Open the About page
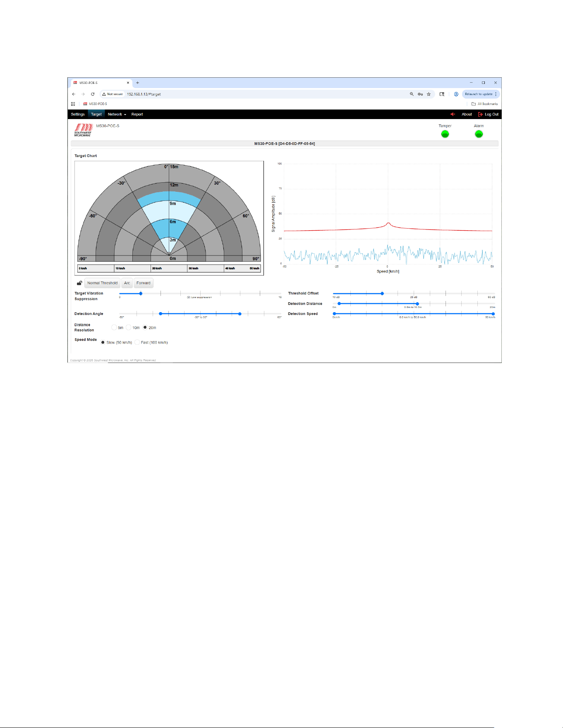563x728 pixels. coord(467,115)
